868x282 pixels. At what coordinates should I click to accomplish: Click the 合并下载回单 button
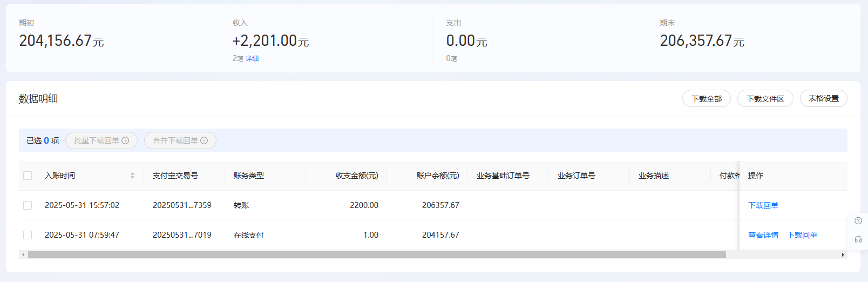180,140
